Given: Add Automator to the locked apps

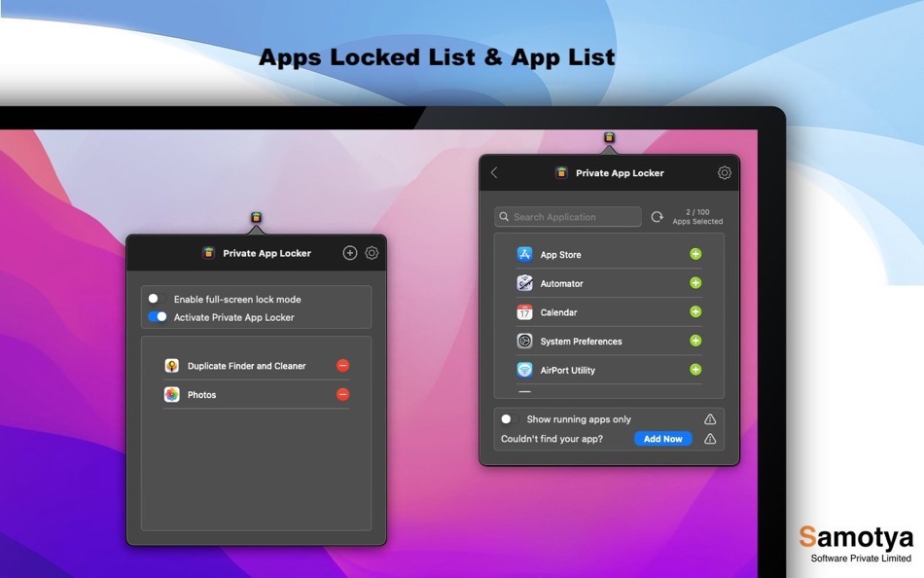Looking at the screenshot, I should pos(696,283).
